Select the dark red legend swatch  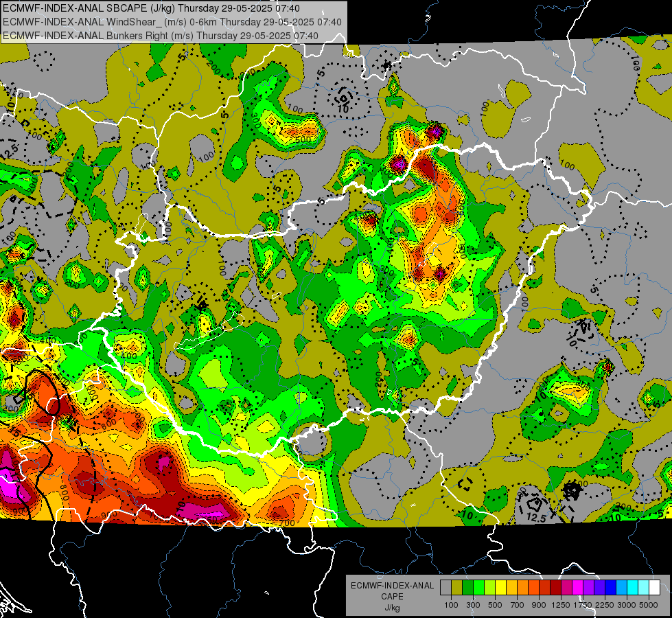(x=555, y=587)
